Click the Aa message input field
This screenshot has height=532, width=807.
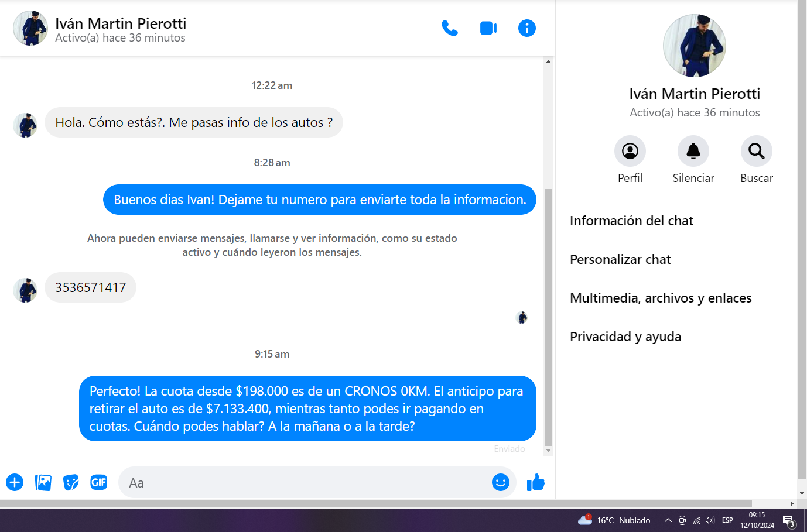[x=305, y=483]
